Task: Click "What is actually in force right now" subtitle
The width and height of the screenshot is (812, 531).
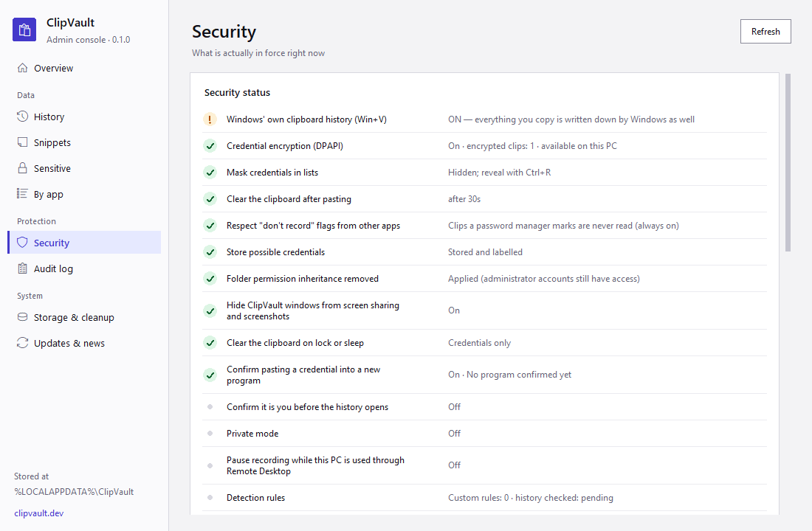Action: (258, 53)
